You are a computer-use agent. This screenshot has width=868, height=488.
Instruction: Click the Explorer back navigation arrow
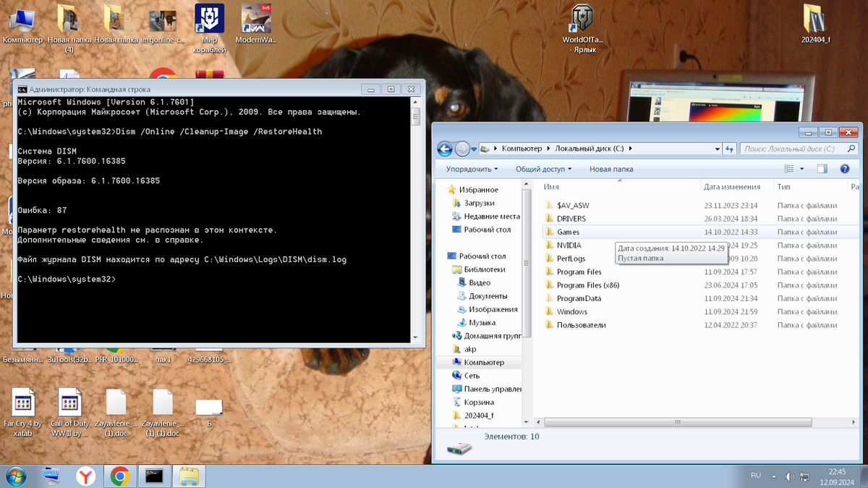pyautogui.click(x=446, y=148)
